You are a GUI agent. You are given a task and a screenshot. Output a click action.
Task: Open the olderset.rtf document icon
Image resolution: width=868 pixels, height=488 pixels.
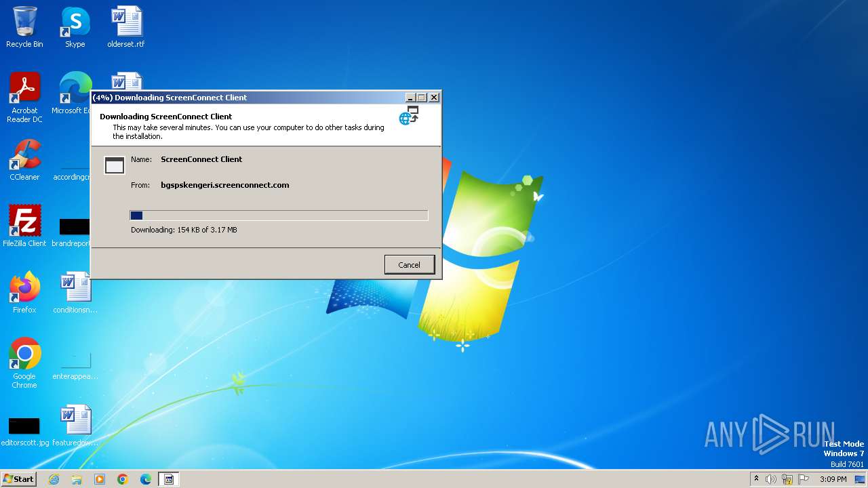(126, 27)
